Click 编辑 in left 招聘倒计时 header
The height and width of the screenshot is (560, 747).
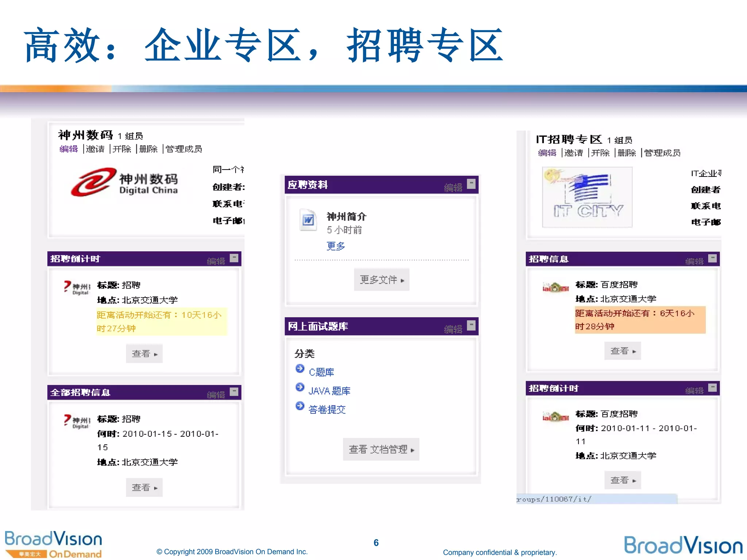click(x=216, y=261)
